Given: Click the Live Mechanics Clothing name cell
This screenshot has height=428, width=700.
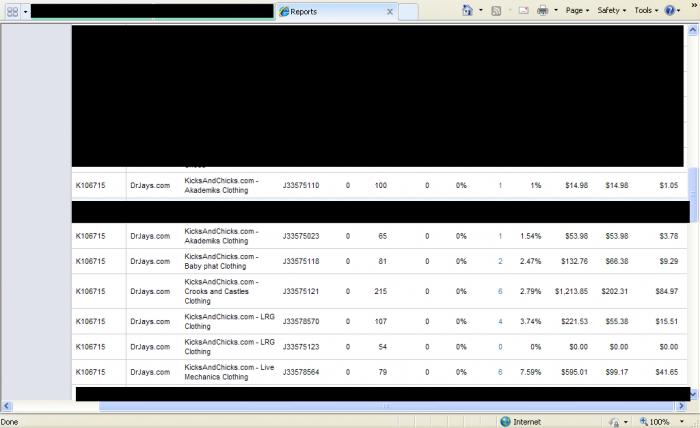Looking at the screenshot, I should (x=229, y=372).
